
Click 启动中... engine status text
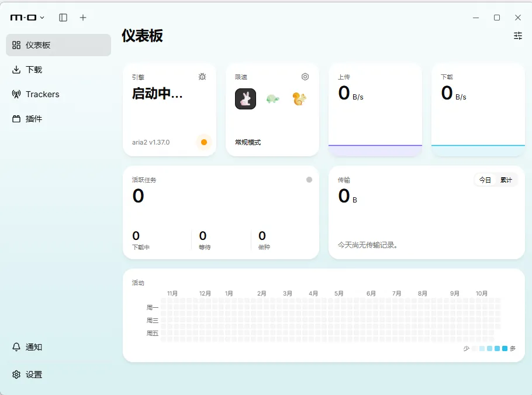click(157, 94)
